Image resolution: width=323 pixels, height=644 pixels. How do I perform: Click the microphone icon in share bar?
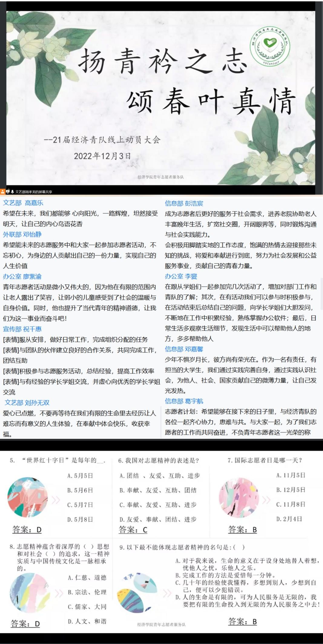pyautogui.click(x=12, y=192)
